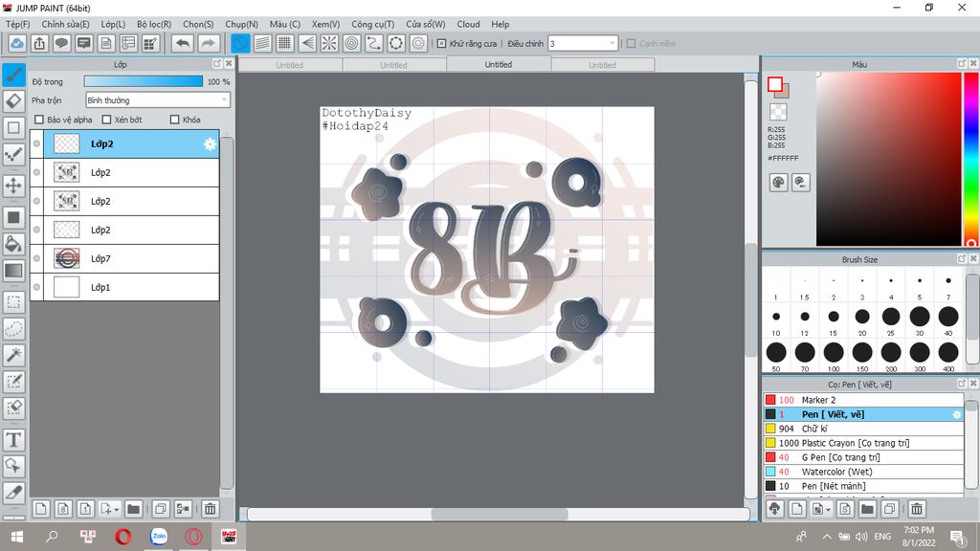Open the Chỉnh sửa(E) menu
Image resolution: width=980 pixels, height=551 pixels.
65,24
